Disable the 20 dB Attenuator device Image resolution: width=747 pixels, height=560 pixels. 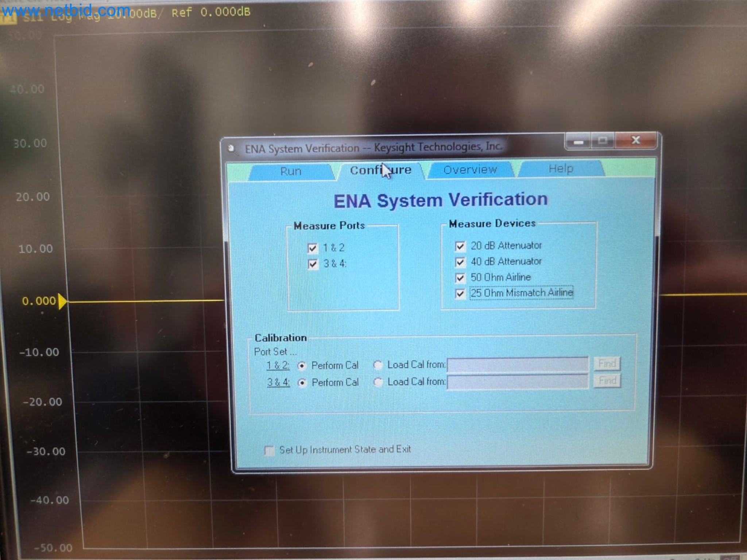click(460, 246)
